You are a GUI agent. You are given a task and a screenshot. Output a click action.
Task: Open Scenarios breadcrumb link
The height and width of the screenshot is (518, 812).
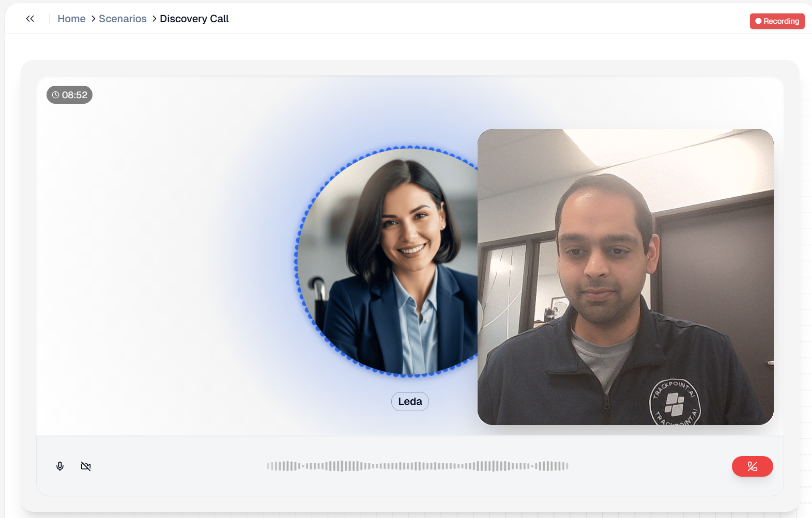point(122,19)
